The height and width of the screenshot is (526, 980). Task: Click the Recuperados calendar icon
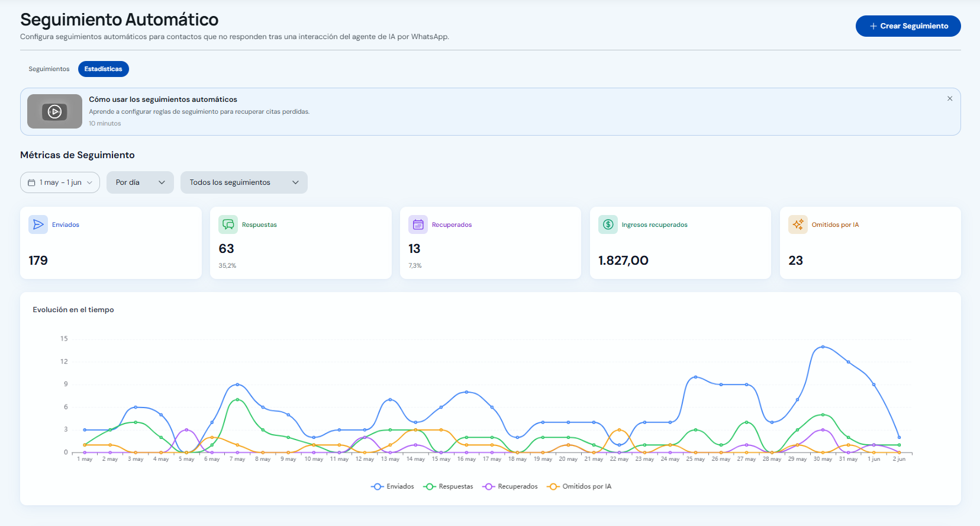pos(418,224)
